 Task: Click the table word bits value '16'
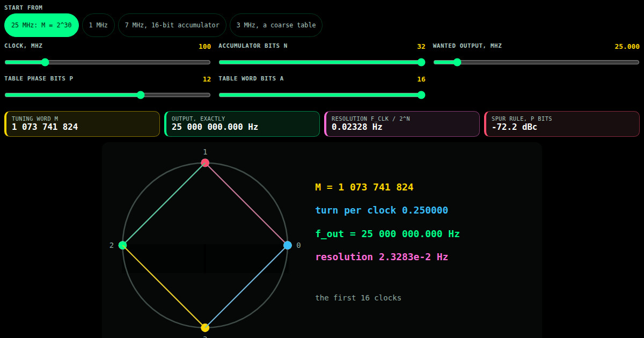point(421,79)
